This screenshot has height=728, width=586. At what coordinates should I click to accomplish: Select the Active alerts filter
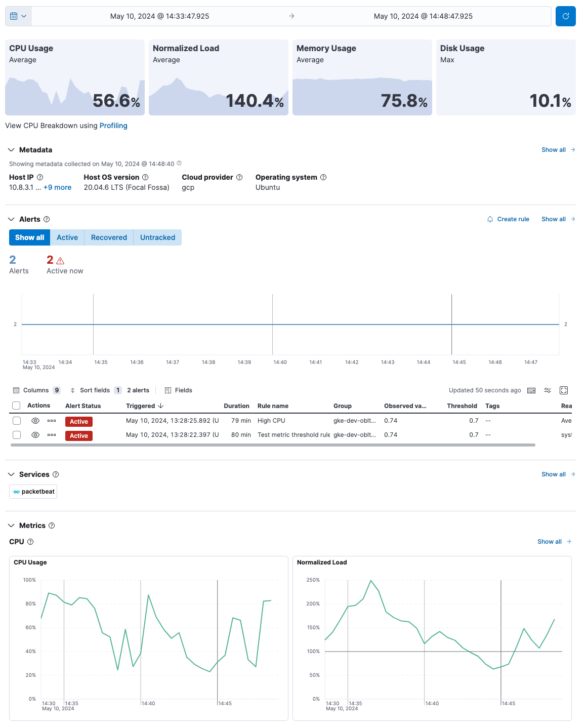click(67, 237)
